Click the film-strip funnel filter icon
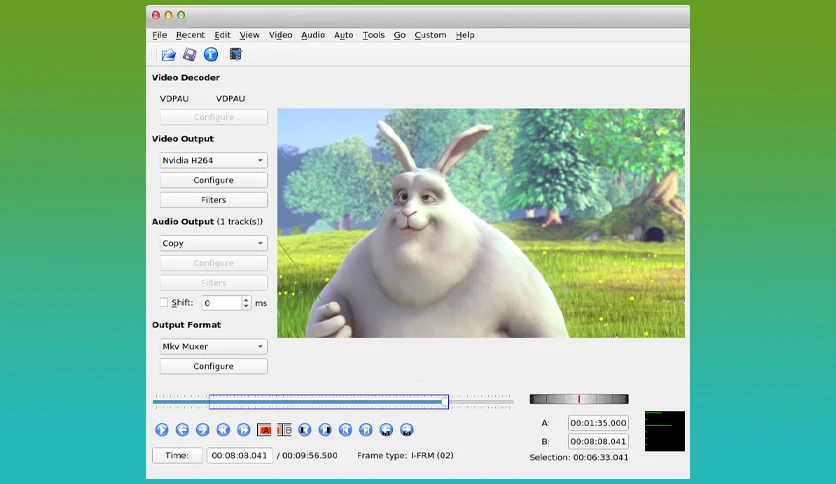The height and width of the screenshot is (484, 836). pos(236,54)
